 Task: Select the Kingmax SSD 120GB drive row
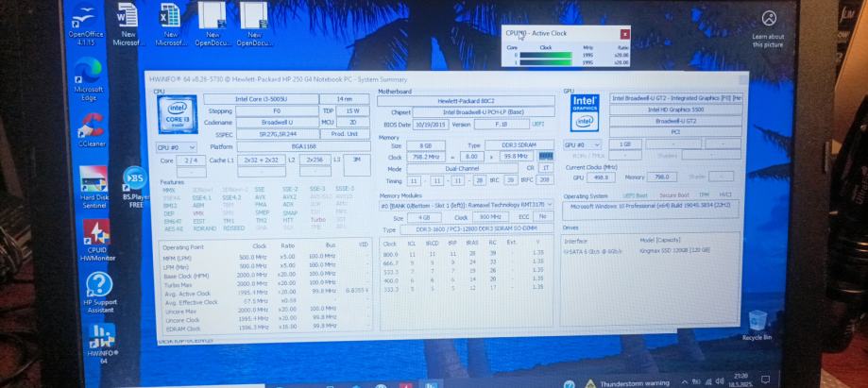pyautogui.click(x=651, y=251)
